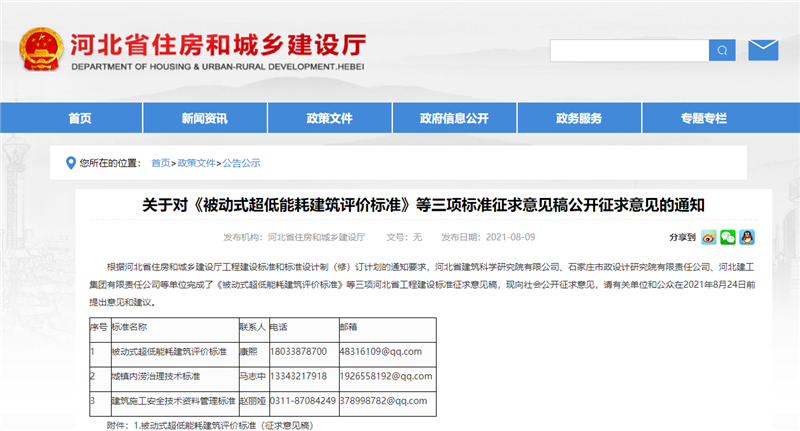Click email 48316109@qq.com in the table
This screenshot has width=800, height=431.
(x=380, y=351)
